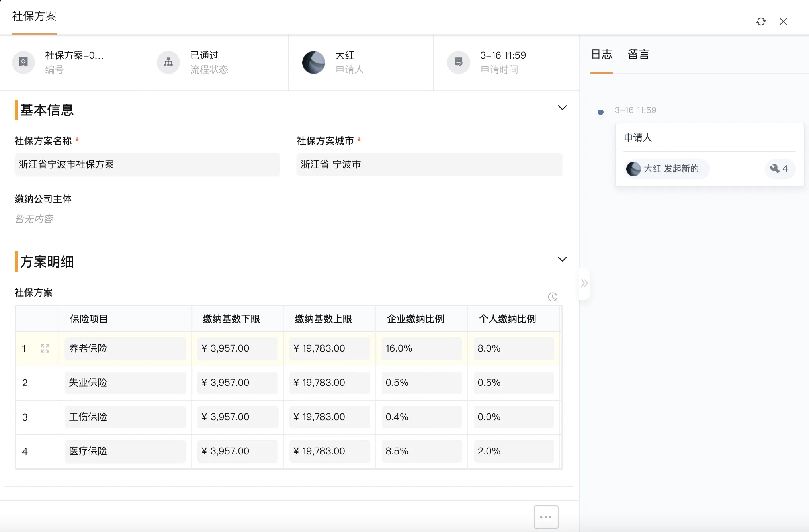809x532 pixels.
Task: Select the 日志 tab
Action: [x=601, y=55]
